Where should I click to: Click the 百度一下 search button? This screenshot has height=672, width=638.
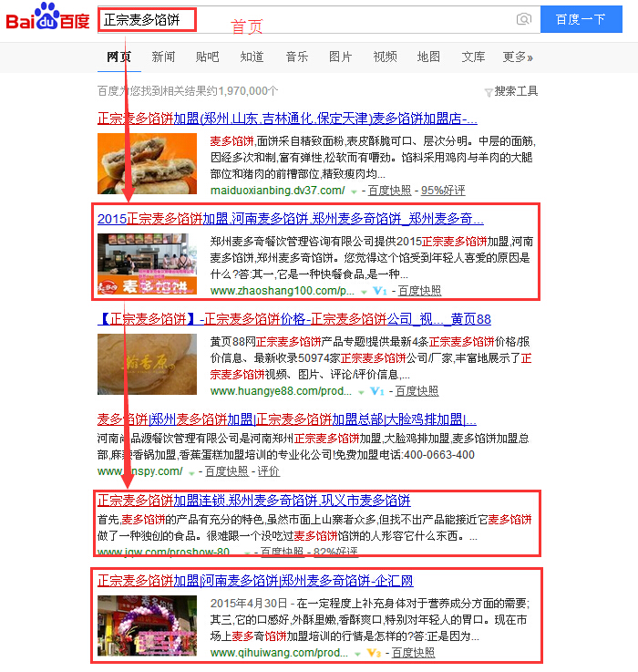point(581,19)
